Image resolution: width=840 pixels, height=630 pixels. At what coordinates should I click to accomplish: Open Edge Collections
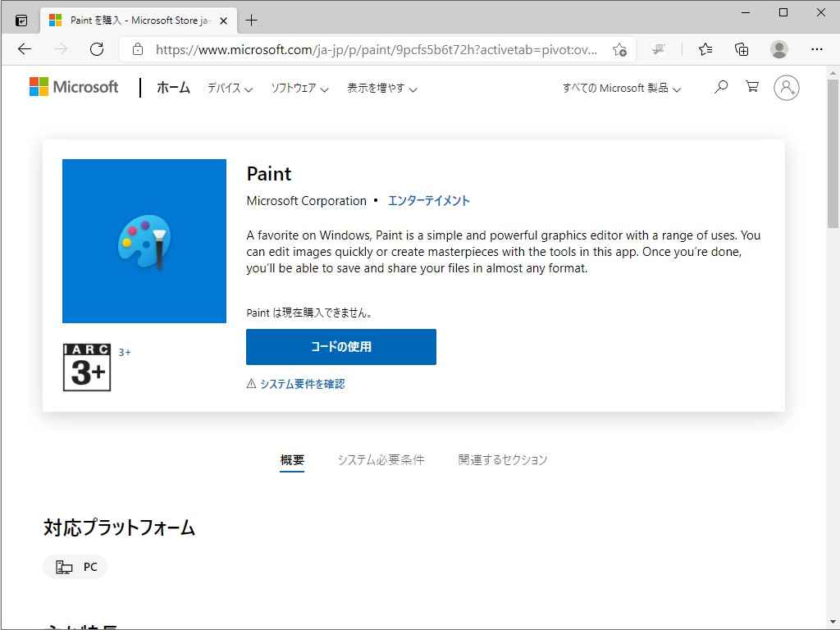(742, 49)
